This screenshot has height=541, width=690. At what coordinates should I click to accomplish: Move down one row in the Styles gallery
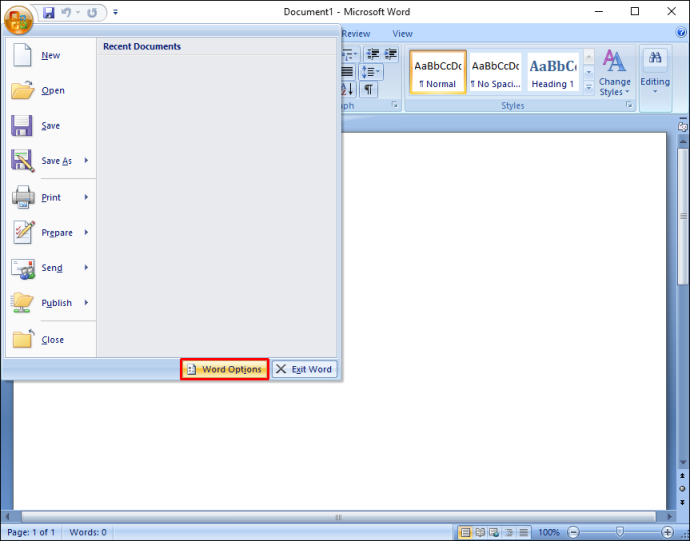589,72
